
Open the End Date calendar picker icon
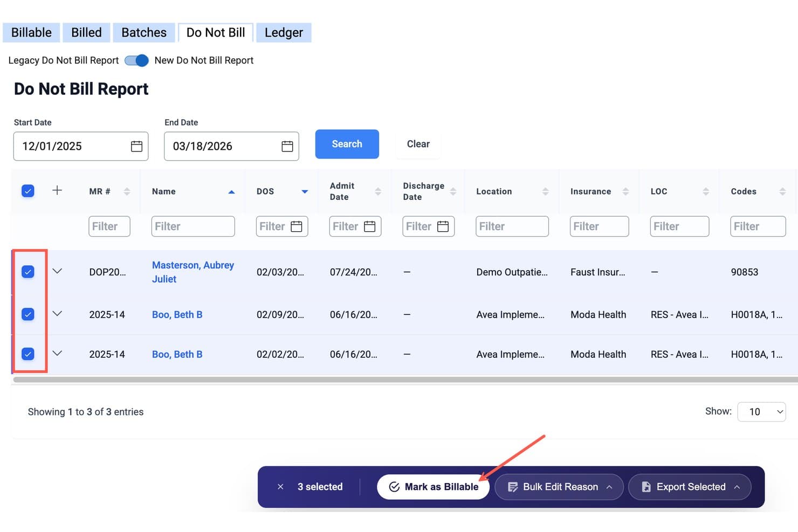(287, 146)
